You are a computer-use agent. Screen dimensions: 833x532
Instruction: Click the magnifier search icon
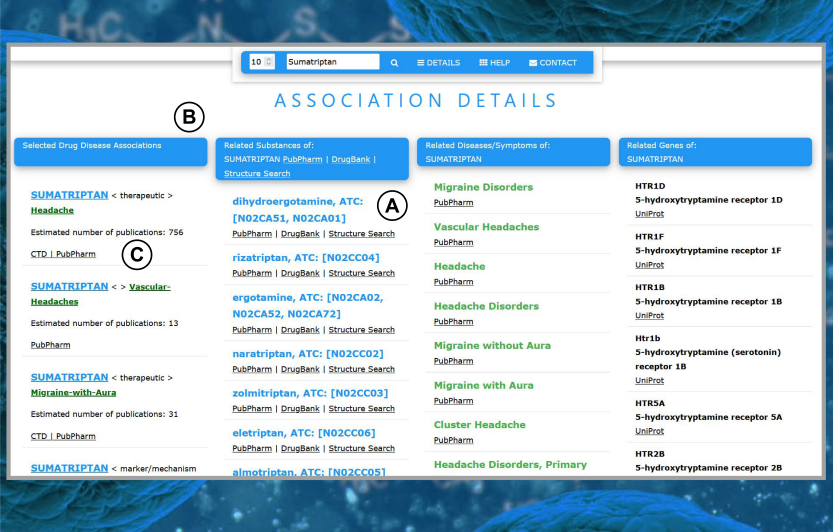(394, 62)
